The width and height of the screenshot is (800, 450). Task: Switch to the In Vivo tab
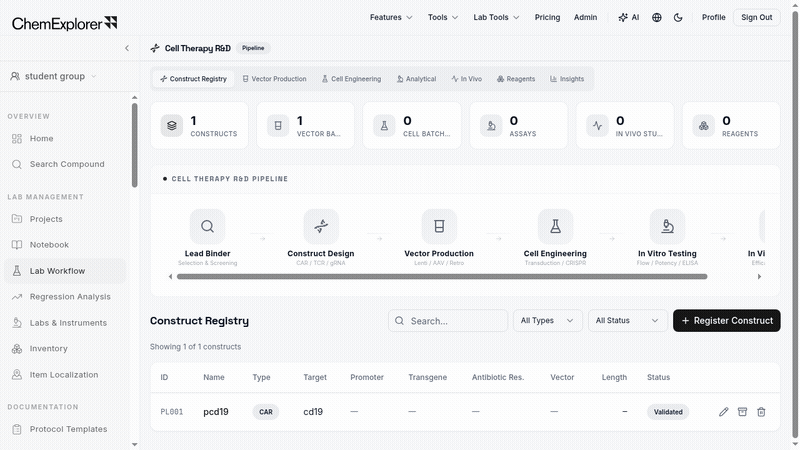click(x=466, y=79)
